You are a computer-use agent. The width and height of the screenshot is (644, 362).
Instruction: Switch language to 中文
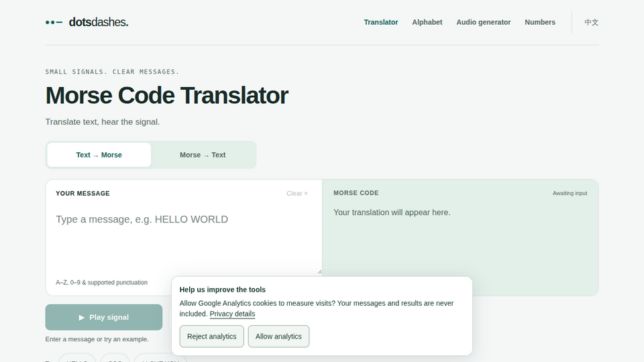pyautogui.click(x=591, y=22)
